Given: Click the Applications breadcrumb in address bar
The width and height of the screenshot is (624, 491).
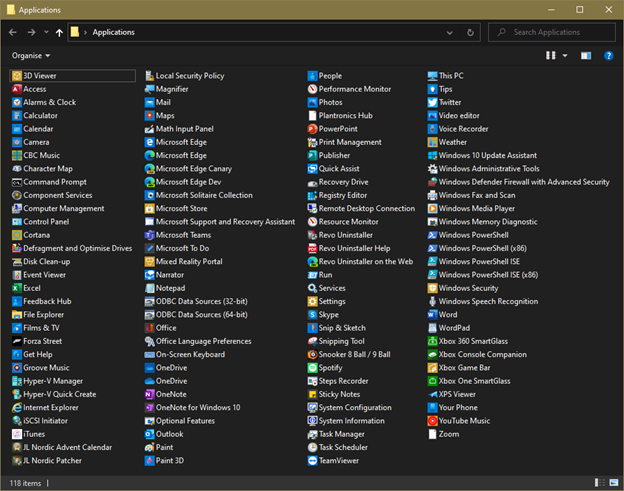Looking at the screenshot, I should tap(113, 33).
